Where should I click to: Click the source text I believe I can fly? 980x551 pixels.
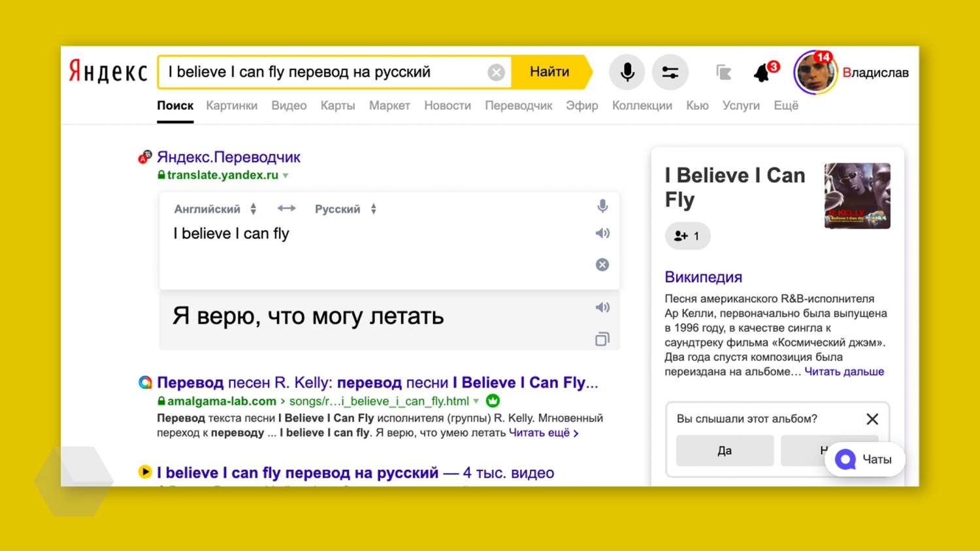pyautogui.click(x=231, y=233)
